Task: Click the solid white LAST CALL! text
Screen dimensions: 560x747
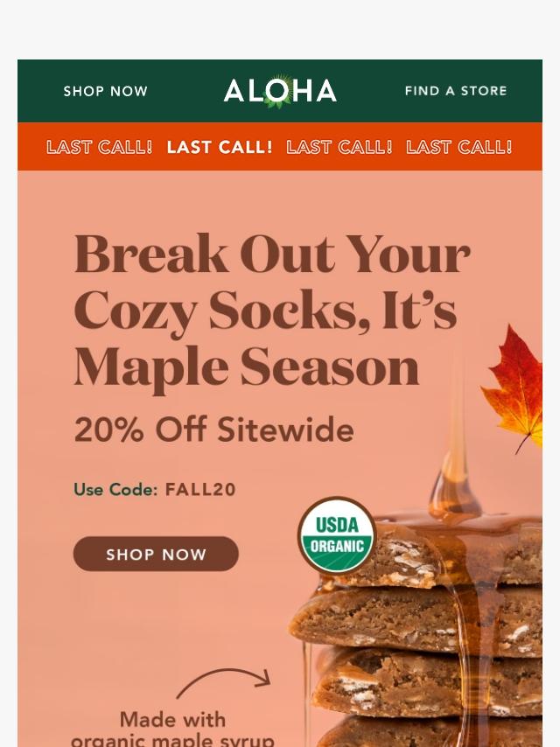Action: [x=220, y=147]
